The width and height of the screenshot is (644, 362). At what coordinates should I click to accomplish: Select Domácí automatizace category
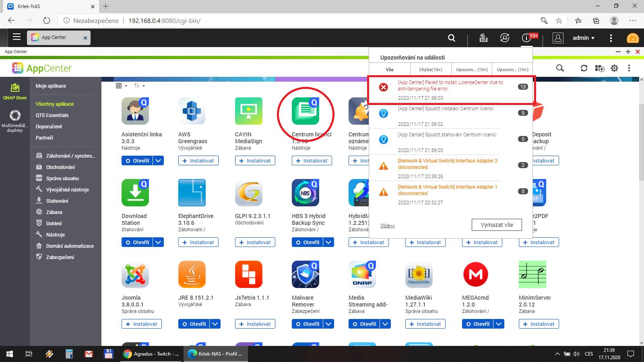[65, 246]
